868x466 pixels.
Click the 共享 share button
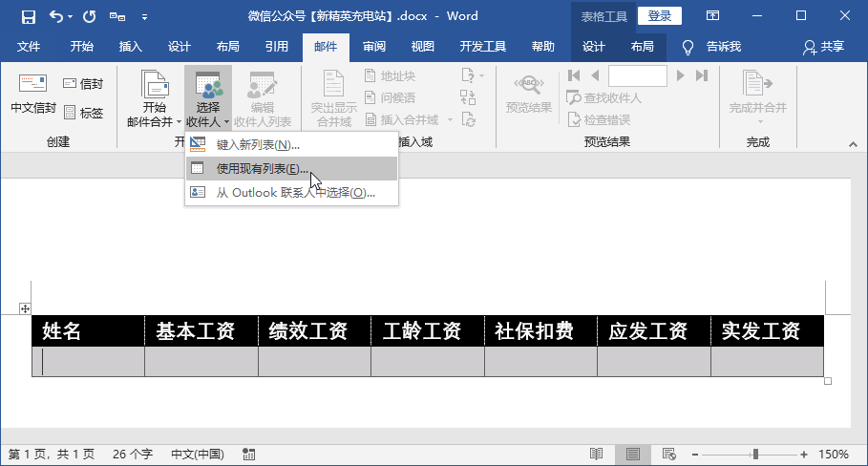tap(823, 47)
